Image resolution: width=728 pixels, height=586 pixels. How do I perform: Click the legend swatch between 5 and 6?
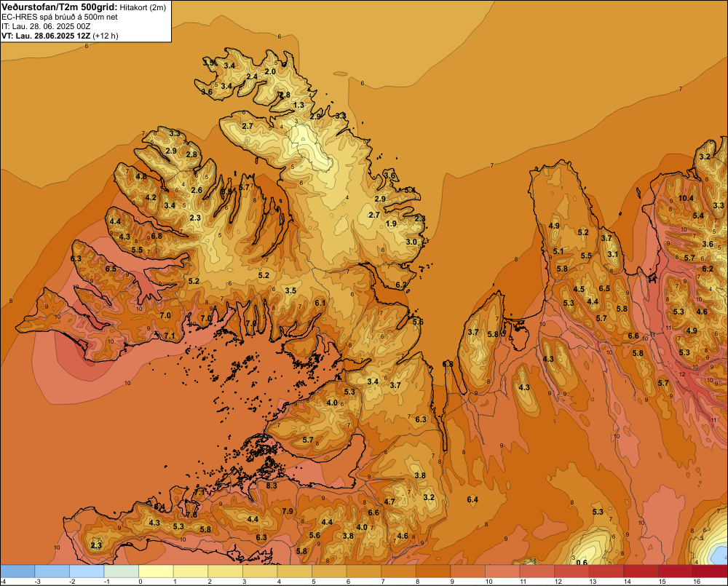[329, 571]
